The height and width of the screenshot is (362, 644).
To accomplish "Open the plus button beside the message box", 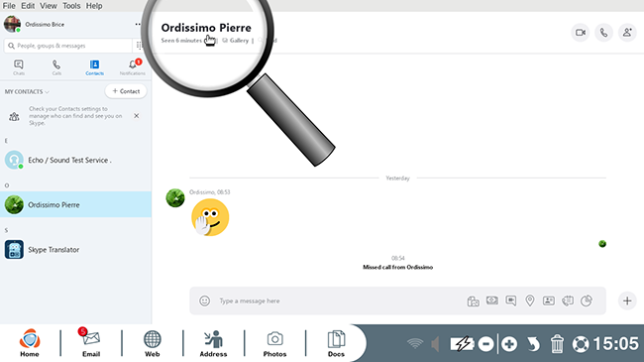I will click(x=627, y=301).
